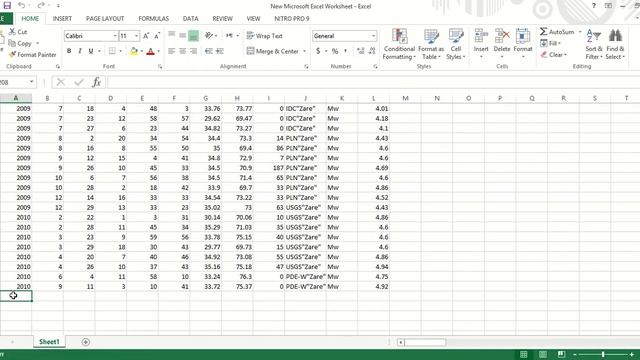Toggle underline formatting
The width and height of the screenshot is (640, 360).
[x=91, y=51]
